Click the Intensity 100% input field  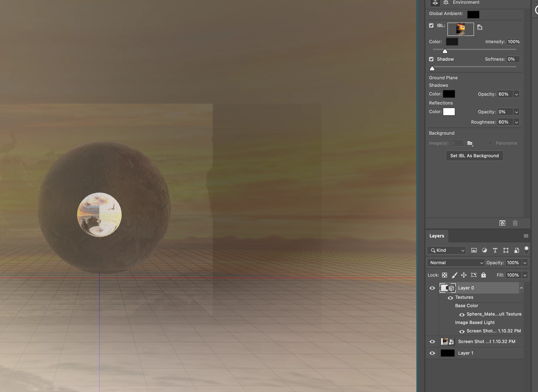(x=513, y=42)
